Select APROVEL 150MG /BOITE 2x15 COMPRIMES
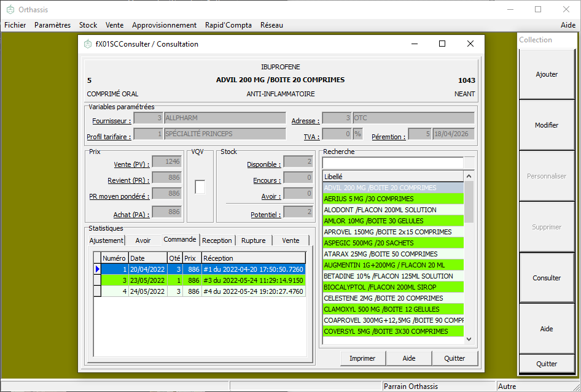581x392 pixels. (x=393, y=232)
